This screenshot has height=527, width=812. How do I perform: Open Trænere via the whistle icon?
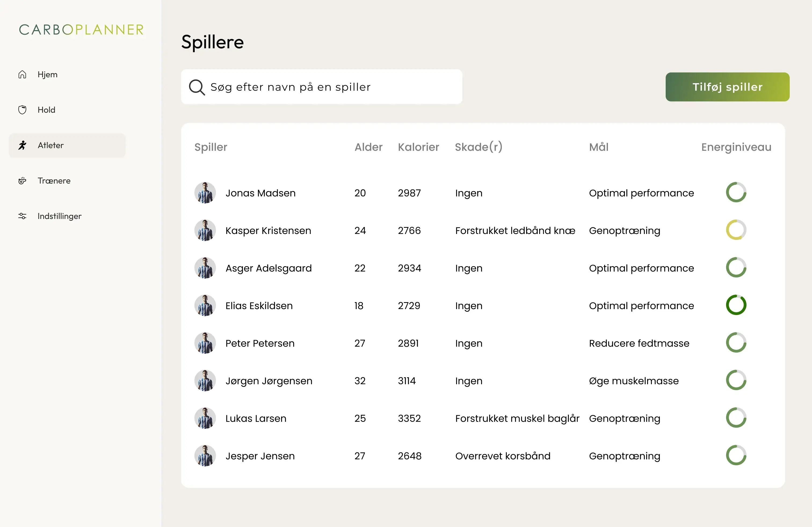tap(22, 181)
